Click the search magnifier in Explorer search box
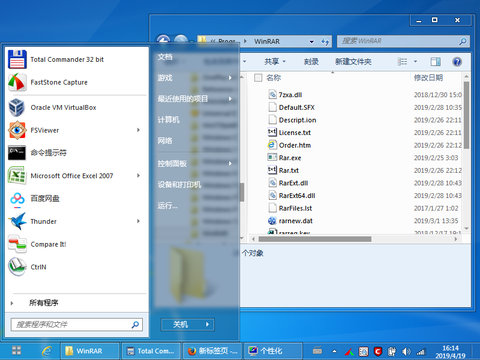Image resolution: width=480 pixels, height=360 pixels. pos(462,41)
